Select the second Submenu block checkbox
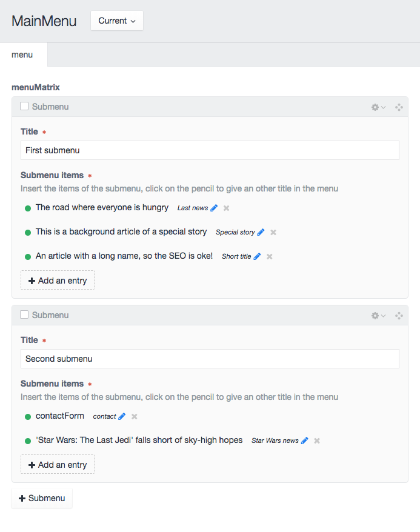420x532 pixels. [24, 314]
